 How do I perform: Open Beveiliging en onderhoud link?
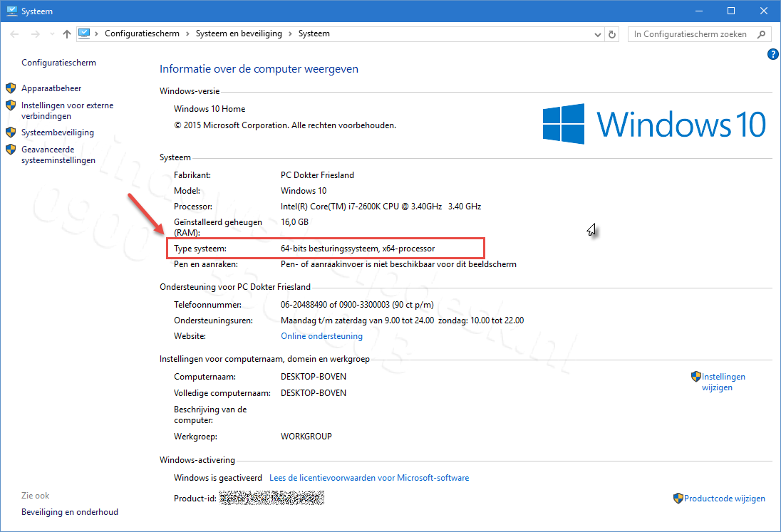[70, 511]
